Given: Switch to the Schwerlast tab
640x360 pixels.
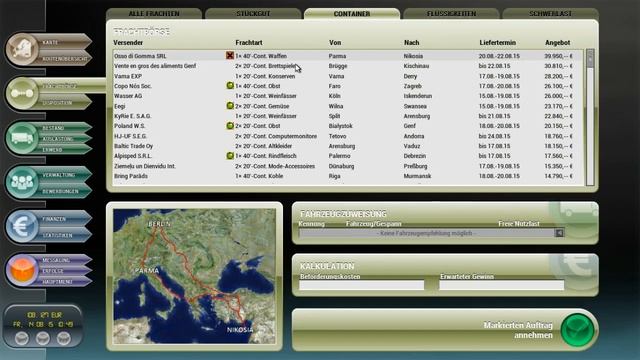Looking at the screenshot, I should point(551,13).
